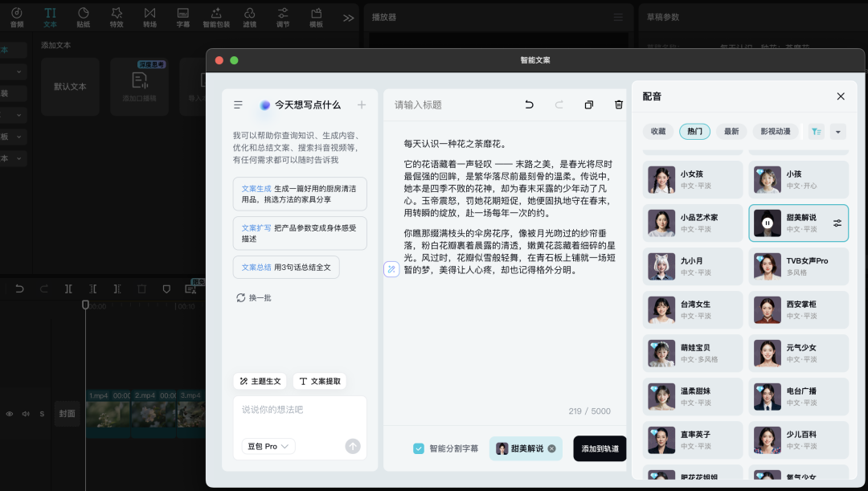Start a new chat with the plus icon
This screenshot has width=868, height=491.
coord(362,104)
